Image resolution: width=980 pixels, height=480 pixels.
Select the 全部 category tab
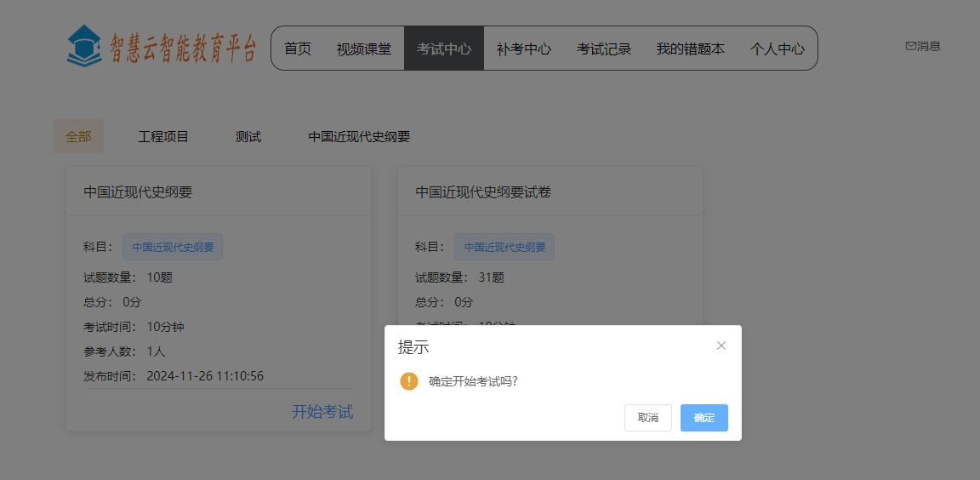[78, 137]
